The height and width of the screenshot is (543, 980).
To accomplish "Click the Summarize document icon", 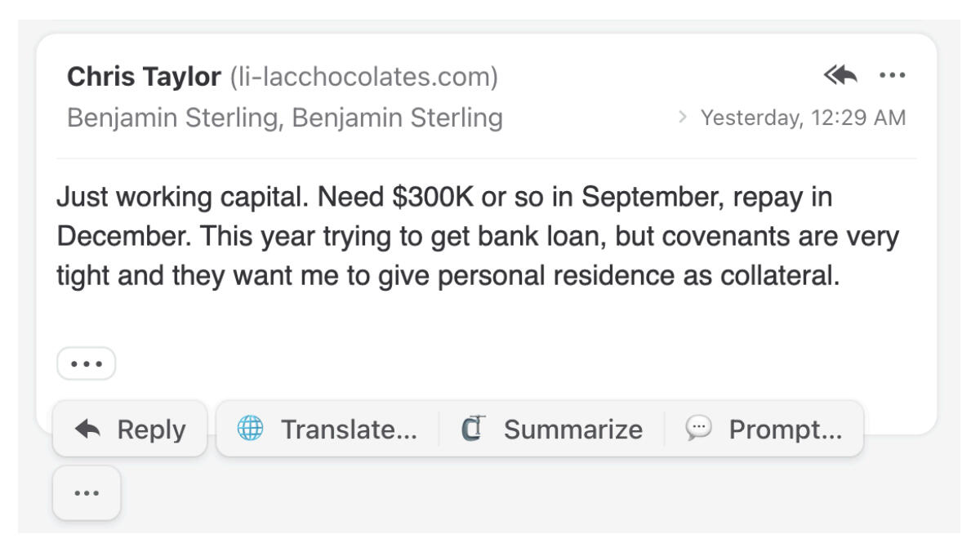I will click(x=473, y=429).
